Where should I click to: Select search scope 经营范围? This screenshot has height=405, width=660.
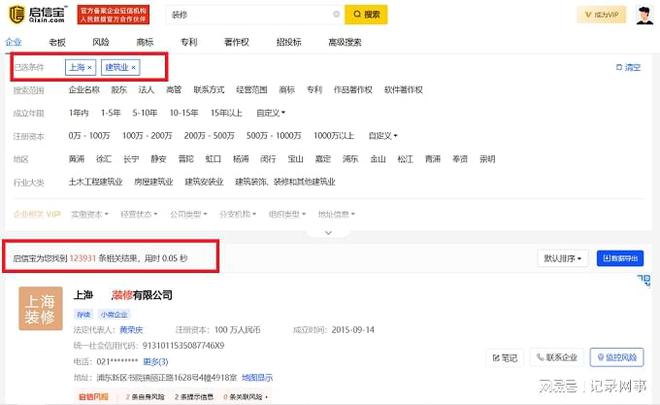pos(252,90)
